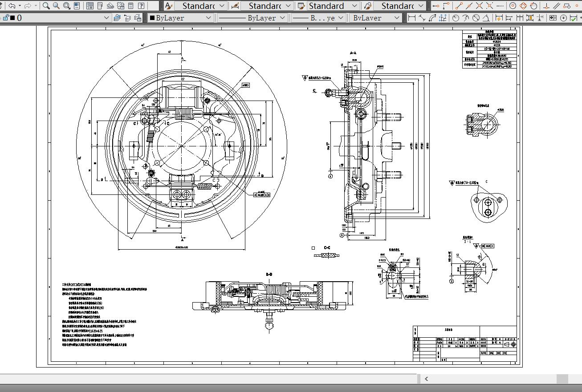Select the Linear Dimension tool
The width and height of the screenshot is (582, 392).
coord(412,18)
